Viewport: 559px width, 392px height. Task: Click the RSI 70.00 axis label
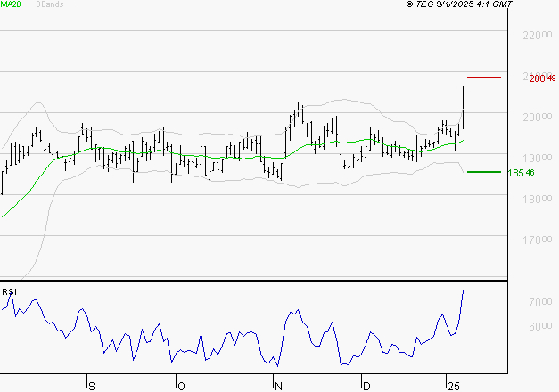540,302
